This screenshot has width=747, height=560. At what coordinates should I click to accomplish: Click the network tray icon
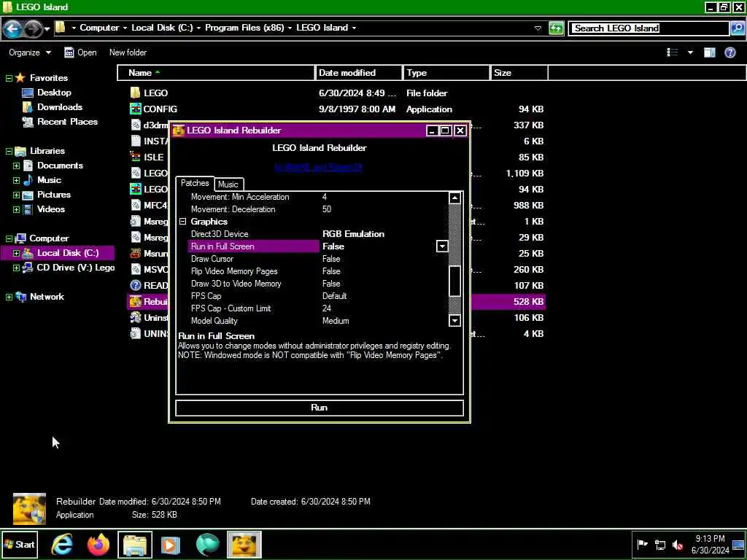click(x=660, y=544)
